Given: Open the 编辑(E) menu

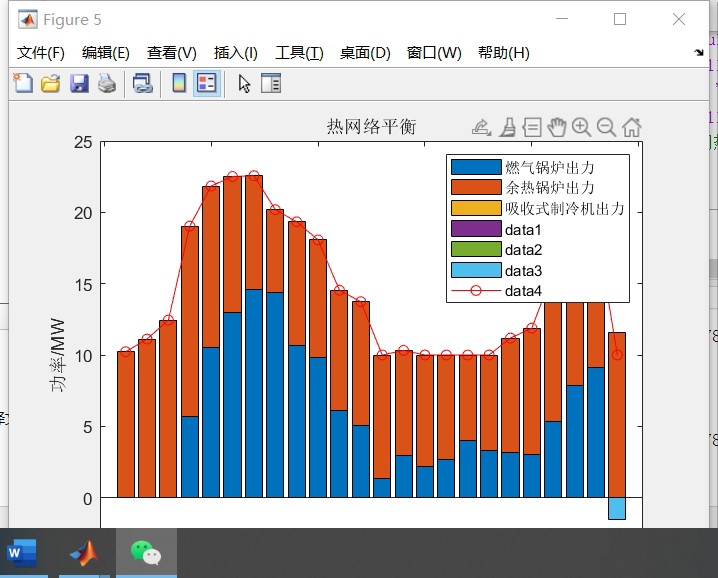Looking at the screenshot, I should [106, 53].
